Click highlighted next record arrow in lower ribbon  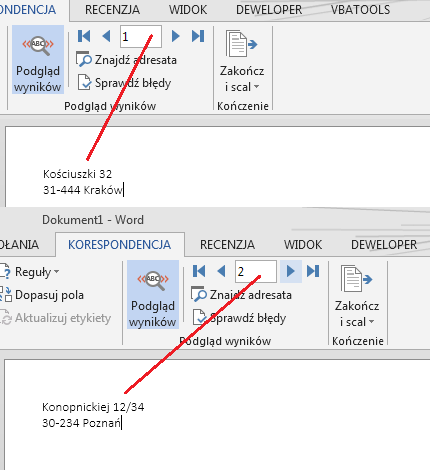291,271
